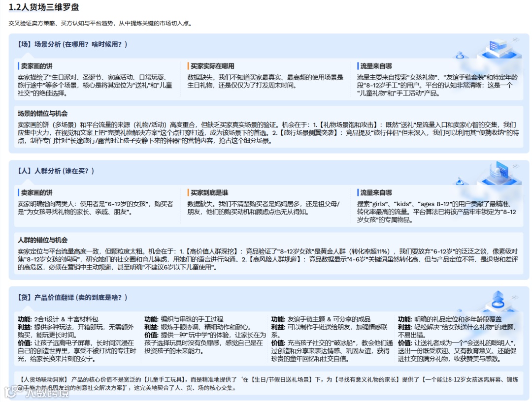Click the paragraph beginning "卖家定位与平台流量高度一致"
The image size is (532, 402).
(x=268, y=259)
